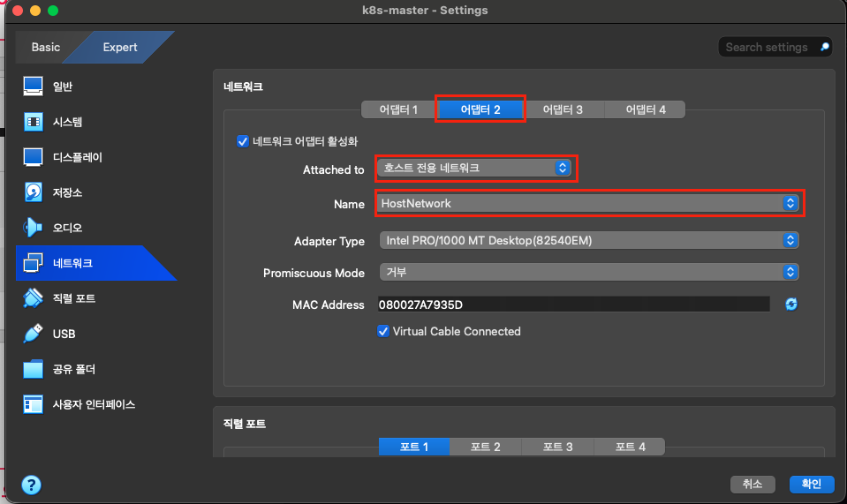Select the 오디오 sidebar label
The width and height of the screenshot is (847, 504).
coord(67,228)
